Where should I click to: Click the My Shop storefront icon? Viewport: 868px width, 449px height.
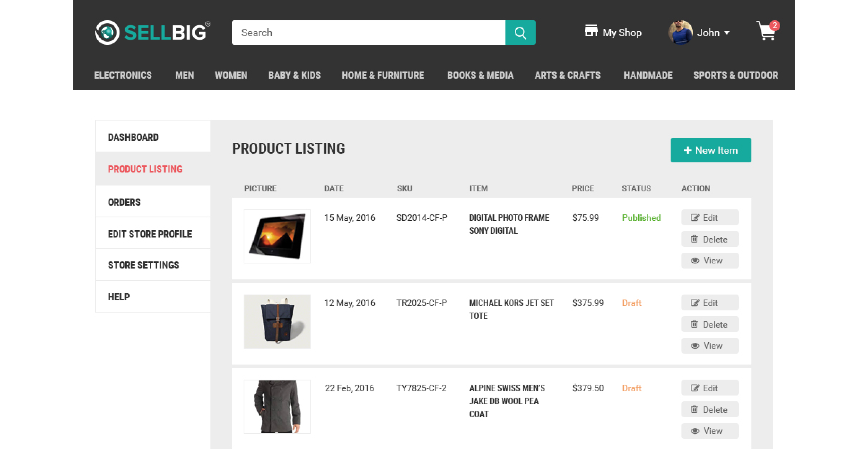click(x=591, y=31)
